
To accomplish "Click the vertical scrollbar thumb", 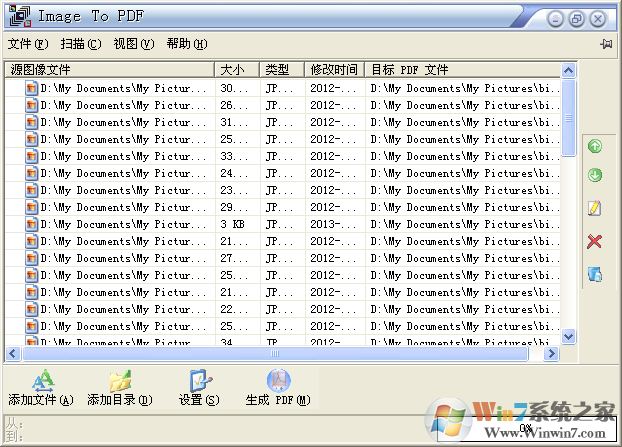I will (568, 118).
